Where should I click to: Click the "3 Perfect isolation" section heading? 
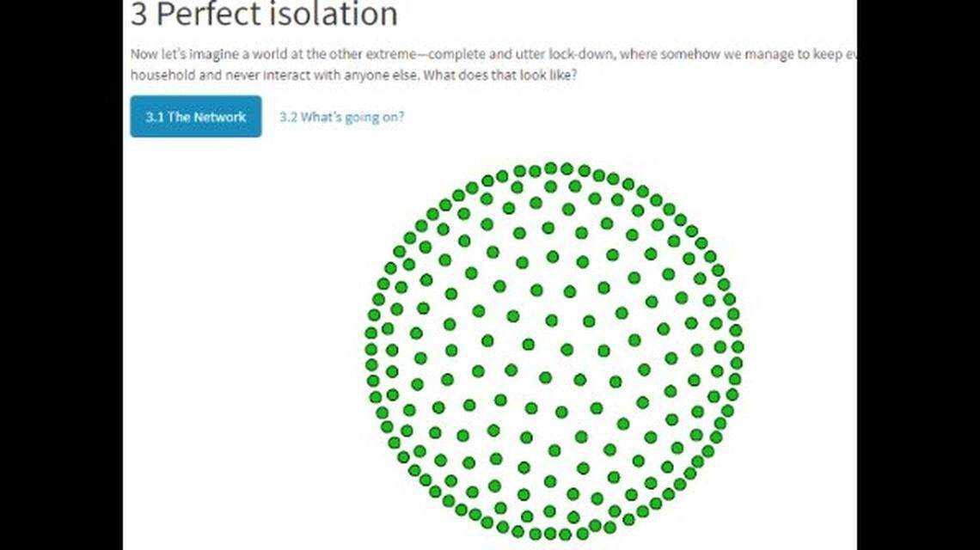click(x=262, y=15)
